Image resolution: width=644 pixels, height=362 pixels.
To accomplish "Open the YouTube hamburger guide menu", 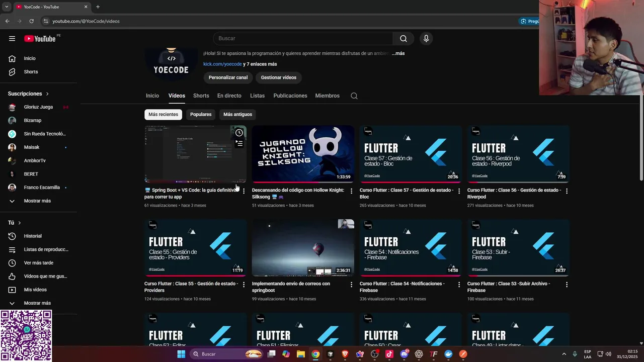I will [x=12, y=39].
